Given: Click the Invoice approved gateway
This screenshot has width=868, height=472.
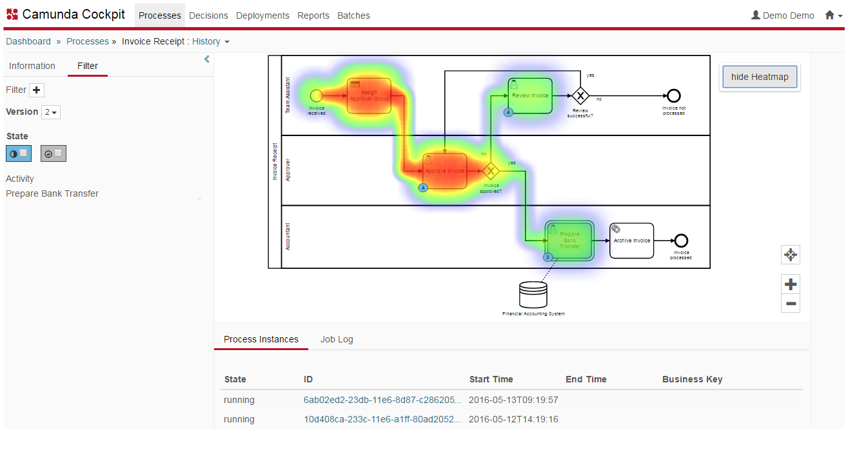Looking at the screenshot, I should 491,171.
